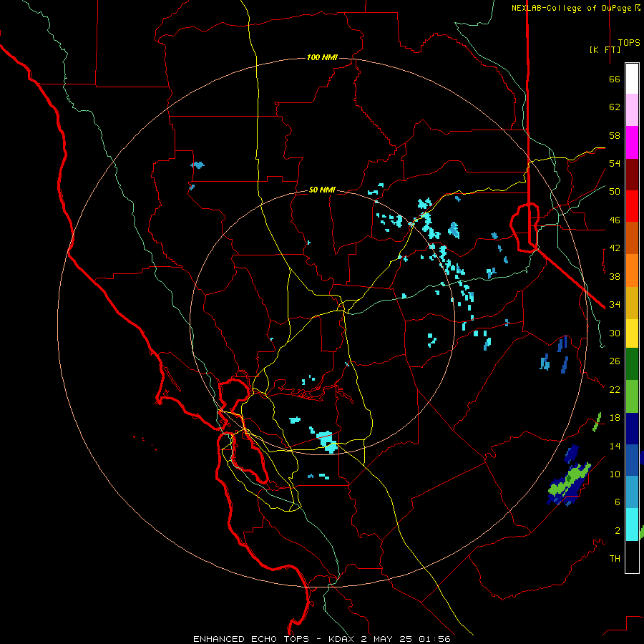Click legend value "2"
This screenshot has height=644, width=644.
click(618, 531)
